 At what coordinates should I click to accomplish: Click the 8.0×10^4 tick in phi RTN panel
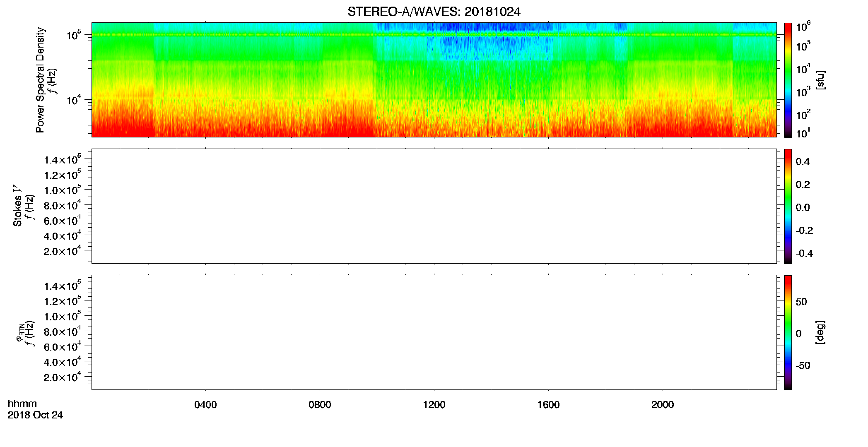tap(63, 331)
